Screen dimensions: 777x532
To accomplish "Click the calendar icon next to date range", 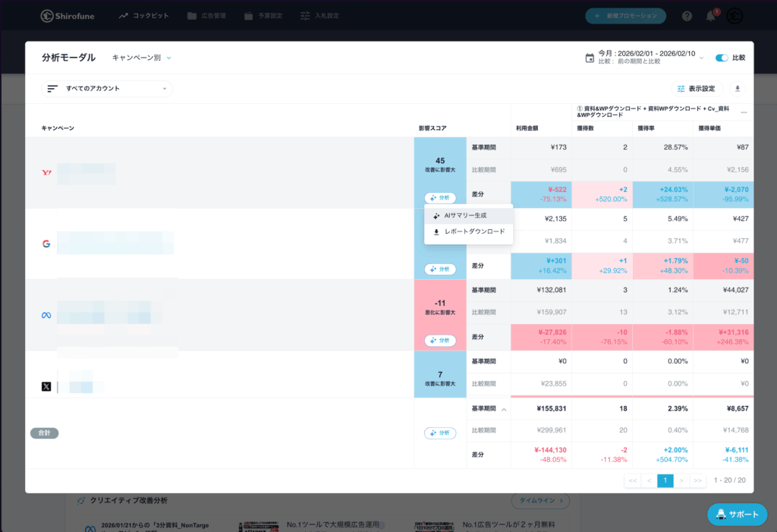I will pos(590,58).
